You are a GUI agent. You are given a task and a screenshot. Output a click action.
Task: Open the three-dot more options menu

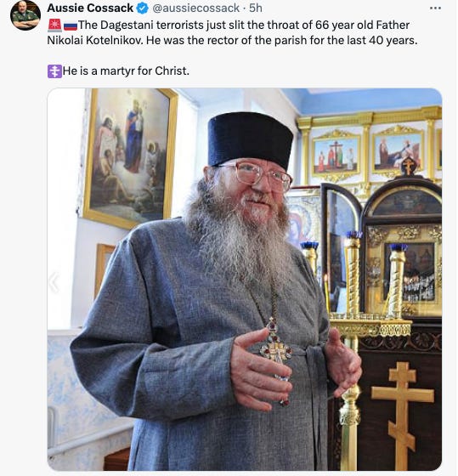435,8
